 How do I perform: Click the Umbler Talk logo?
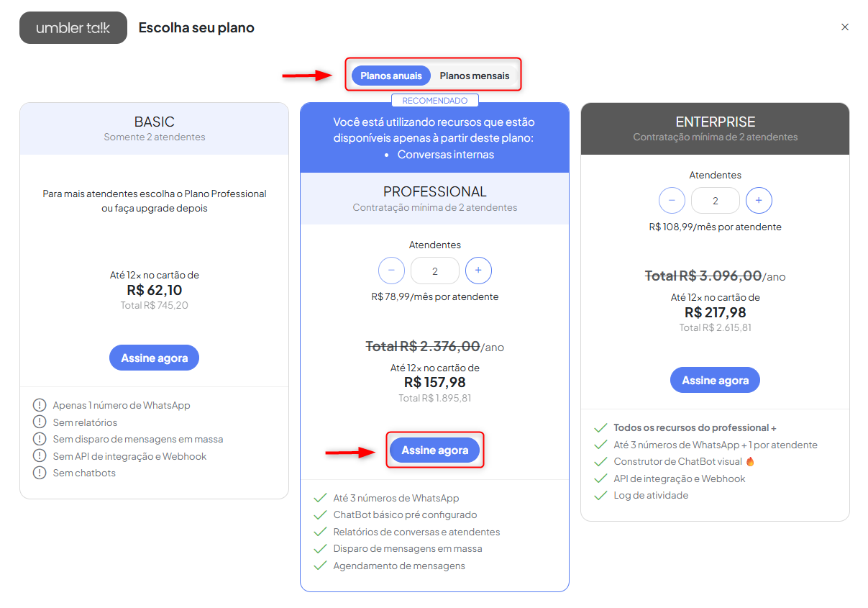tap(73, 28)
